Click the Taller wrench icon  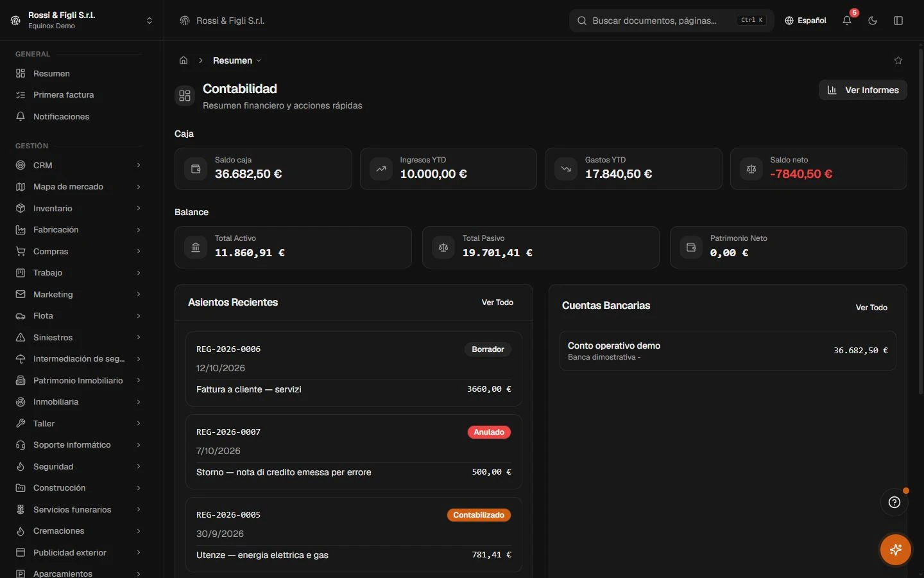(21, 423)
